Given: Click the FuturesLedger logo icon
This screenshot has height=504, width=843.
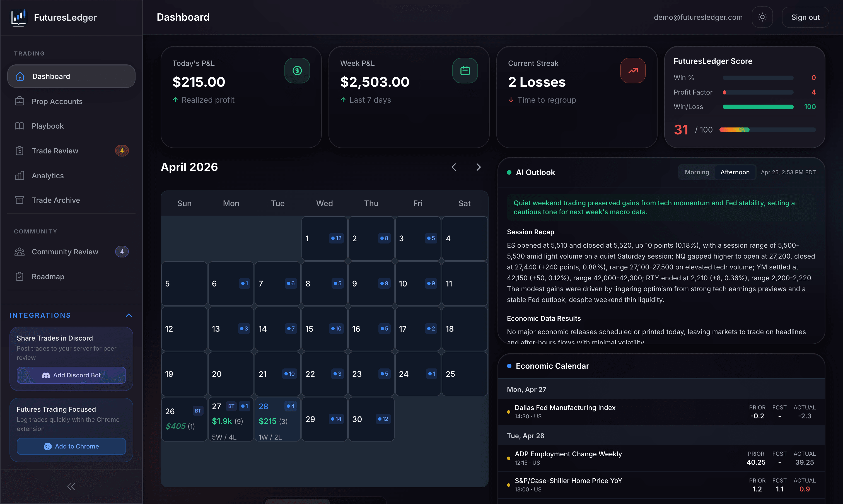Looking at the screenshot, I should coord(19,17).
